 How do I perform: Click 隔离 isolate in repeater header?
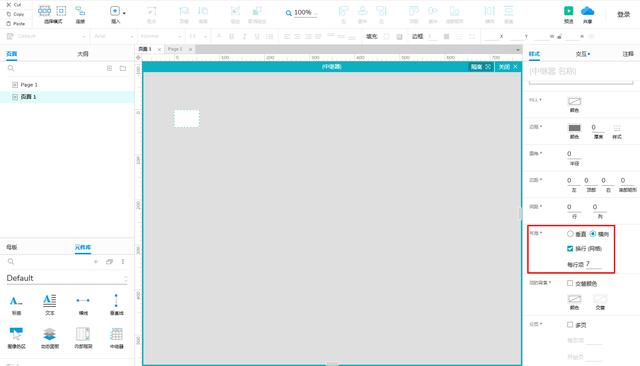[480, 67]
